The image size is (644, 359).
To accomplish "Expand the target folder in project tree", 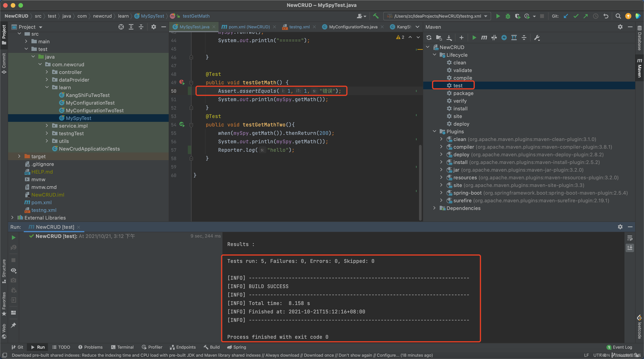I will tap(19, 156).
